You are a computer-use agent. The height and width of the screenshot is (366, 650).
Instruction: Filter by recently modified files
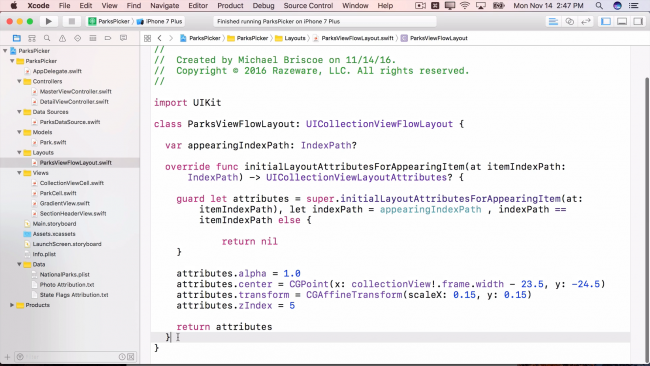pos(122,356)
